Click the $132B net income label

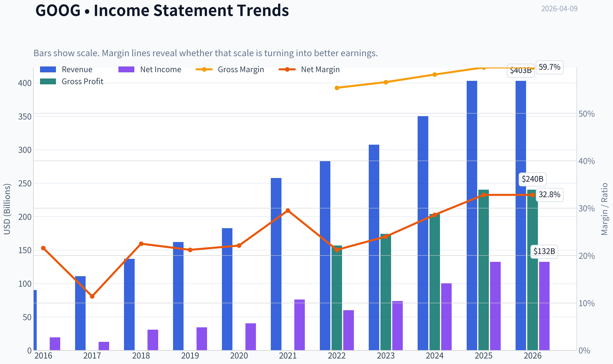[544, 251]
